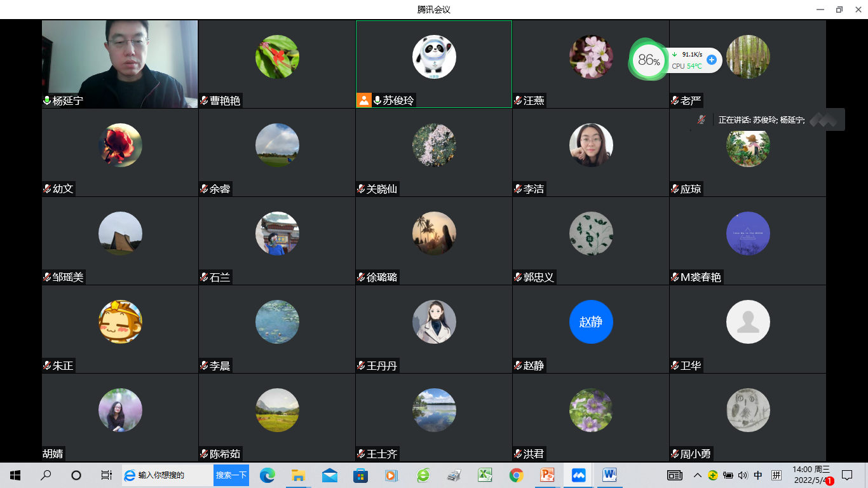The width and height of the screenshot is (868, 488).
Task: Expand hidden system tray icons chevron
Action: 698,475
